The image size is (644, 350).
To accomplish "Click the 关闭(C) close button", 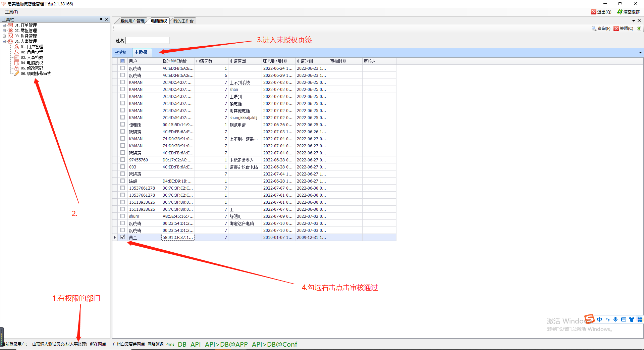I will [x=623, y=29].
